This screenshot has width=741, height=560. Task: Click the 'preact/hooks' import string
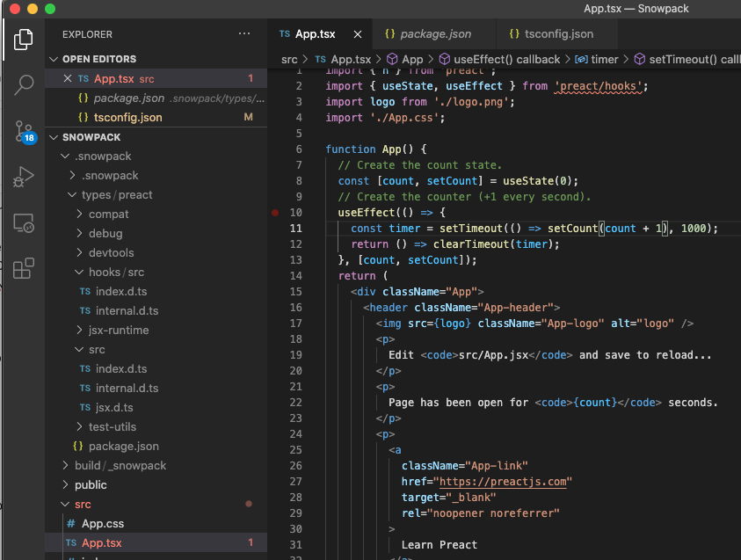click(x=598, y=86)
